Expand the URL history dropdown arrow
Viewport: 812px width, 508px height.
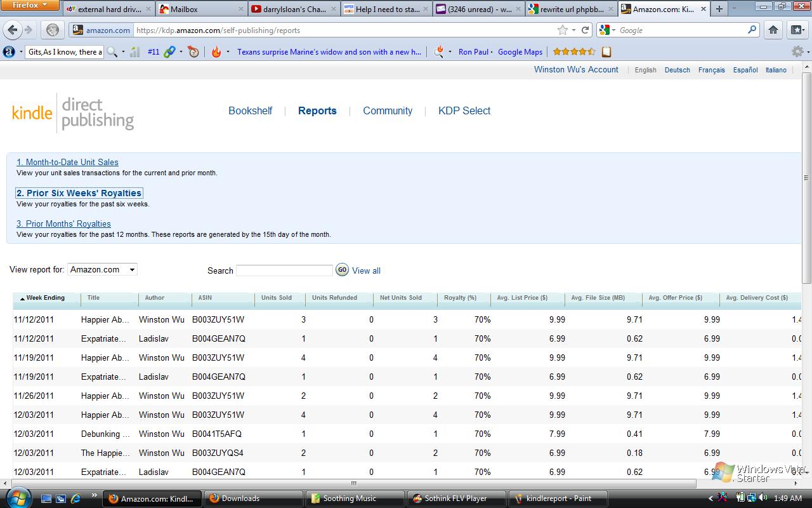(573, 30)
